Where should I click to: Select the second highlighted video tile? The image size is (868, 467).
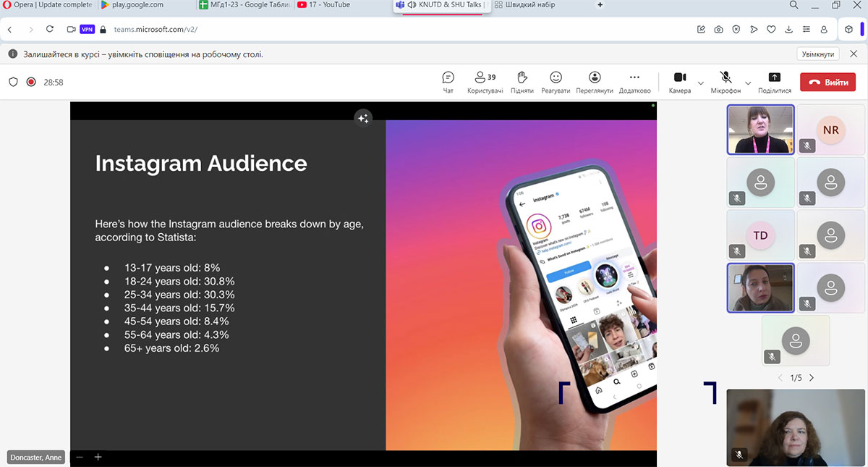(x=761, y=287)
